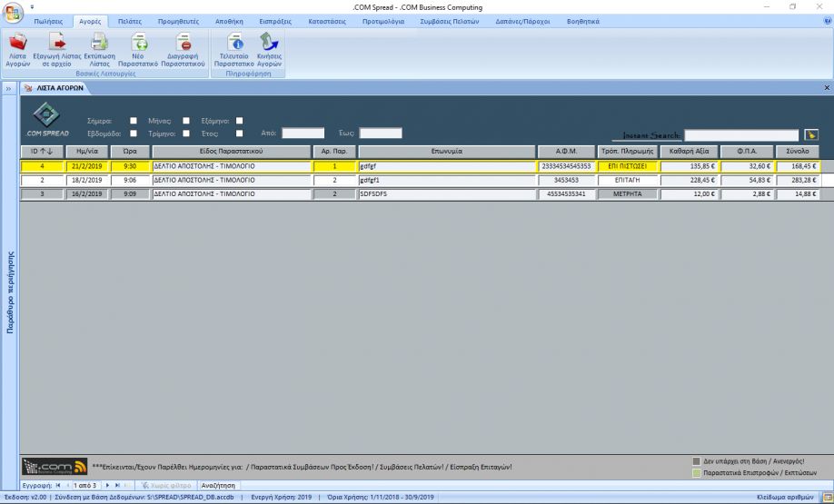The image size is (834, 504).
Task: Click the ΕΠΙΤΑΓΗ payment cell
Action: 628,180
